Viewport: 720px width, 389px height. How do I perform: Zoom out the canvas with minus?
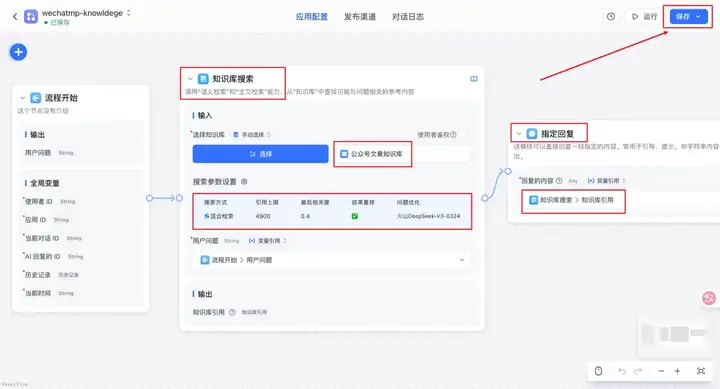pyautogui.click(x=661, y=371)
